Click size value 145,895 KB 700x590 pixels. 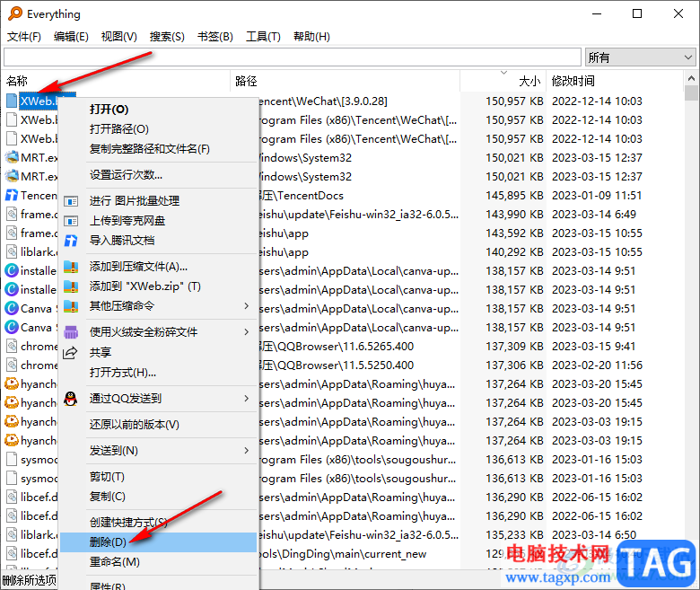click(515, 195)
